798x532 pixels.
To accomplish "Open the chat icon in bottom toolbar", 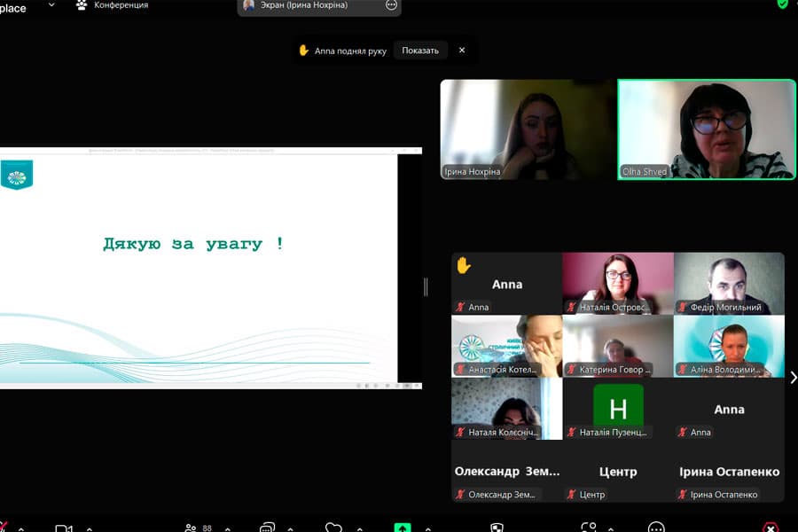I will tap(267, 528).
